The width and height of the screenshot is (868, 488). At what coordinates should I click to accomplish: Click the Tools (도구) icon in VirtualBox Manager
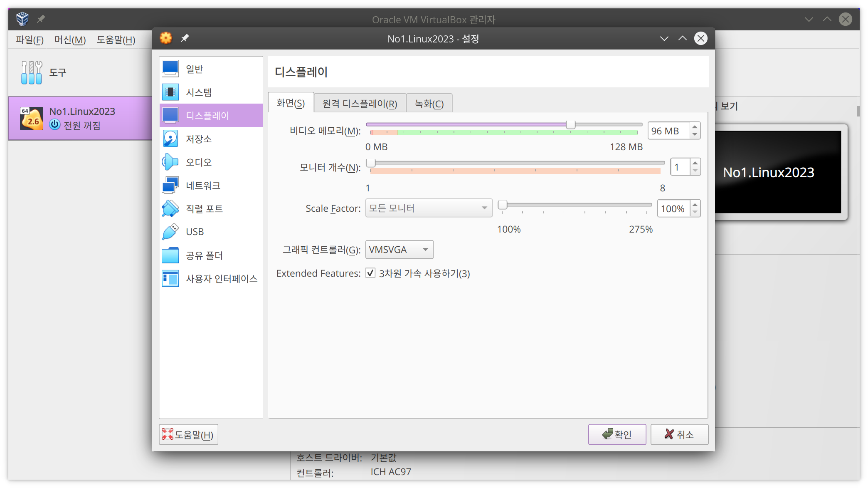[x=32, y=72]
